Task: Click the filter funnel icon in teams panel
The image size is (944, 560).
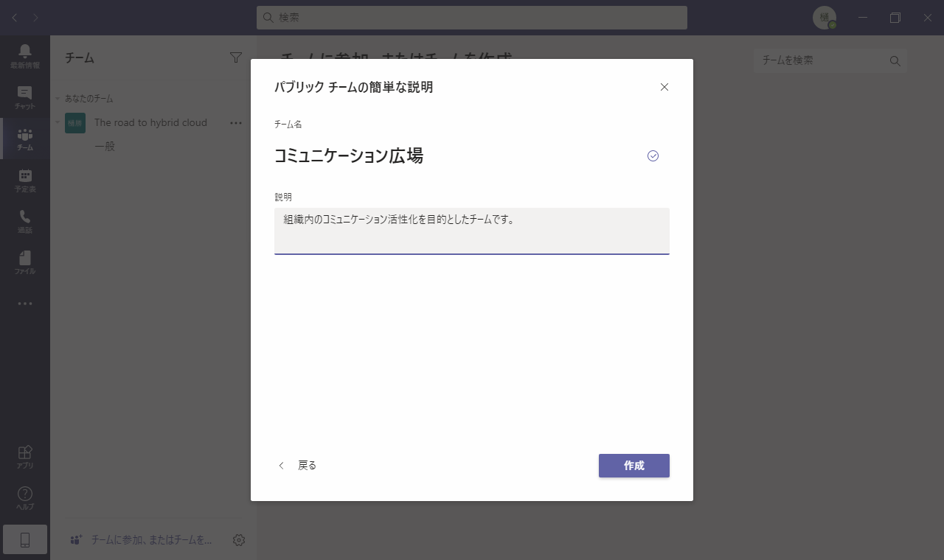Action: tap(236, 57)
